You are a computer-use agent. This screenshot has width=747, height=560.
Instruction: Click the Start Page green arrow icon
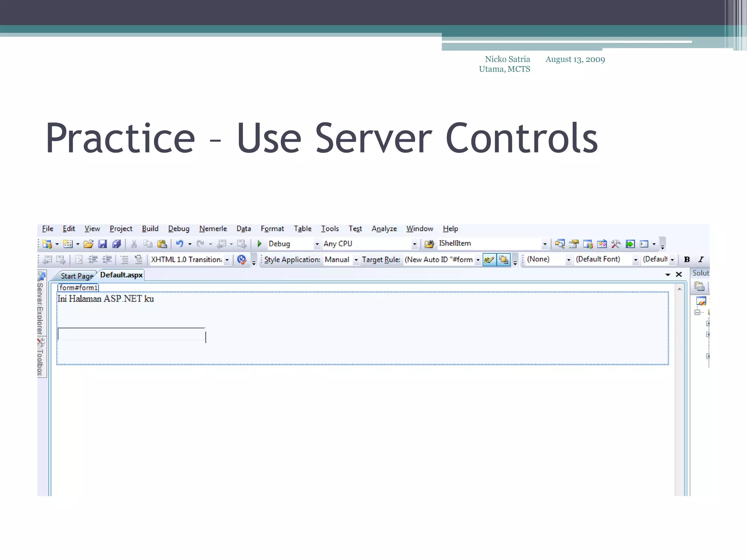630,244
